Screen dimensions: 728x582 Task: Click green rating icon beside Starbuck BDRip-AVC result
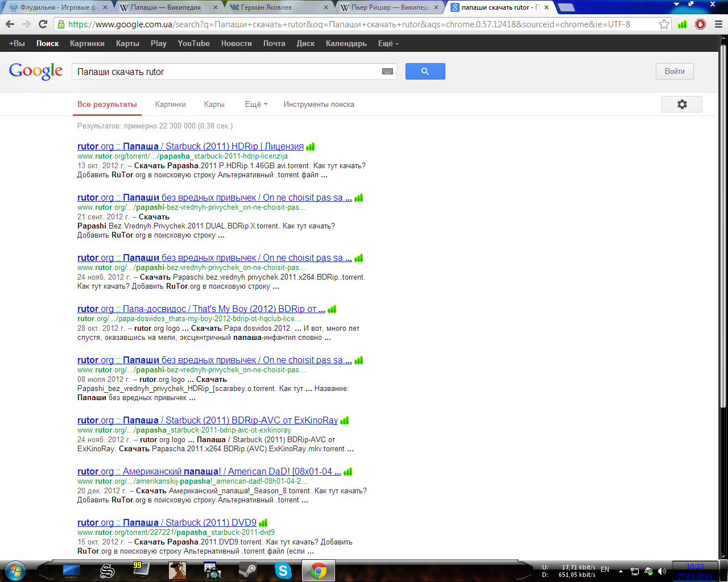coord(345,421)
